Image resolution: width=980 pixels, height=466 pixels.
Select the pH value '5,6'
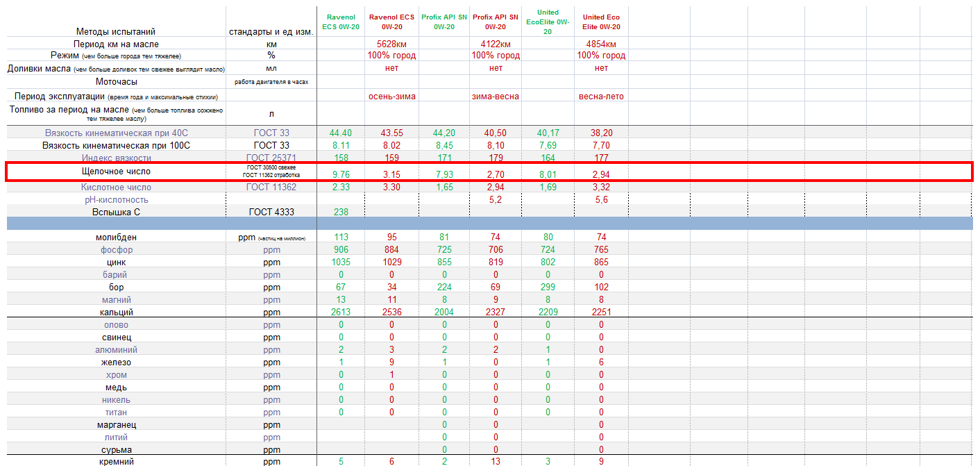point(602,199)
